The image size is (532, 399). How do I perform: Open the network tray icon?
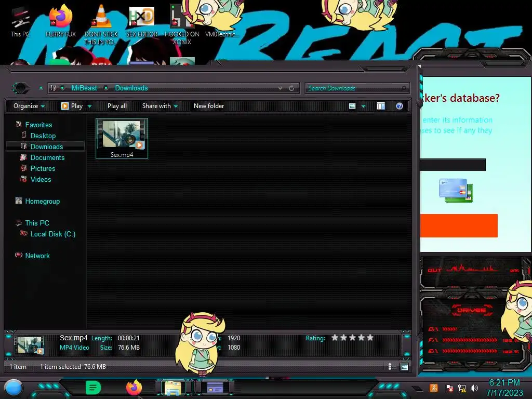pyautogui.click(x=462, y=388)
